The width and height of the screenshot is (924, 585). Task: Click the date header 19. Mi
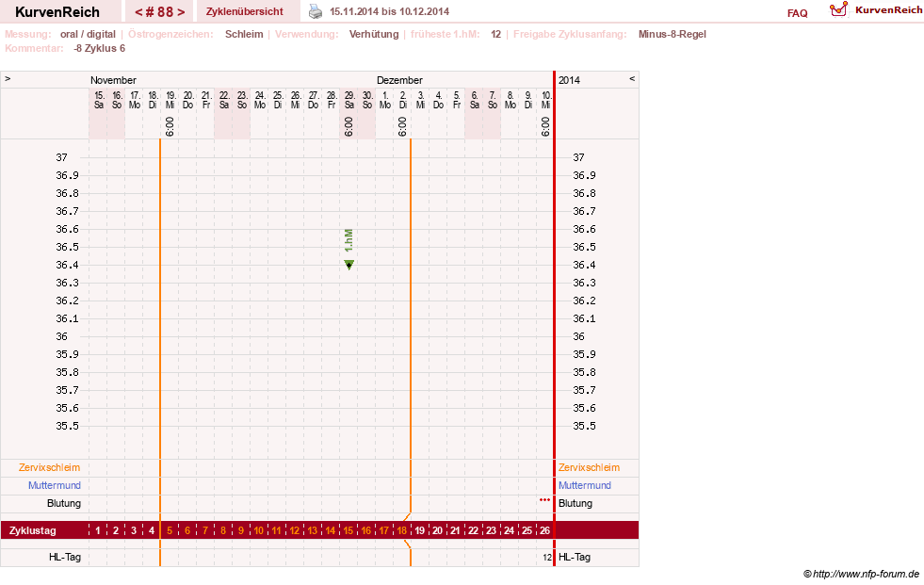(x=170, y=100)
